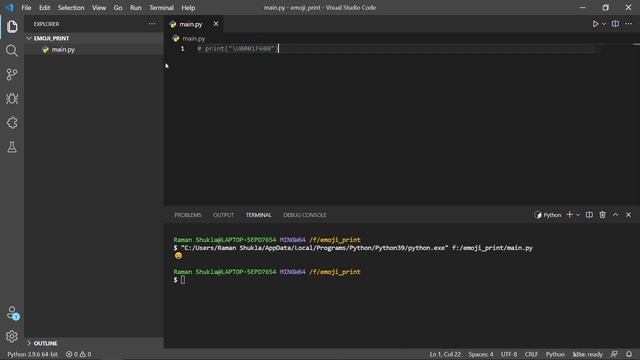Run the Python file with play button

pos(595,24)
